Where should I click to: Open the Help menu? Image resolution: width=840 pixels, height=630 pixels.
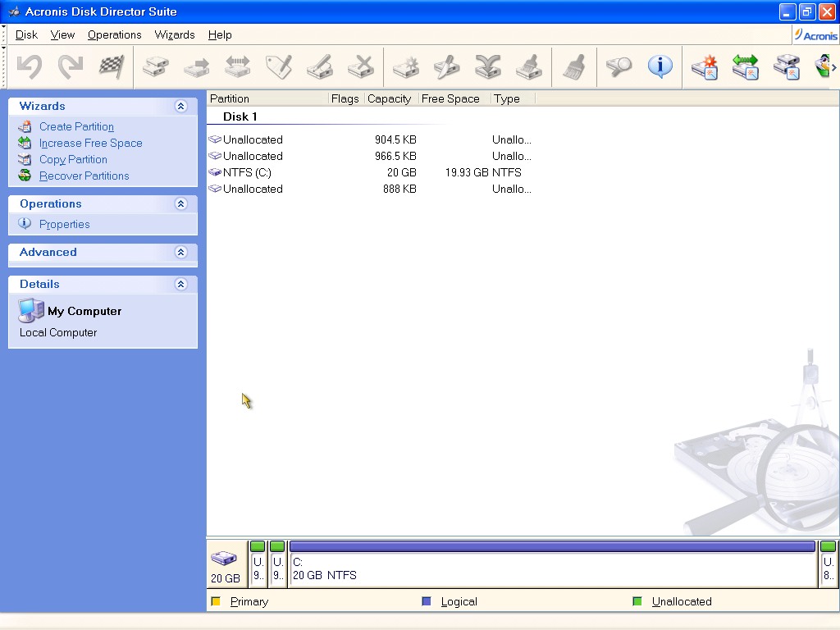[220, 34]
